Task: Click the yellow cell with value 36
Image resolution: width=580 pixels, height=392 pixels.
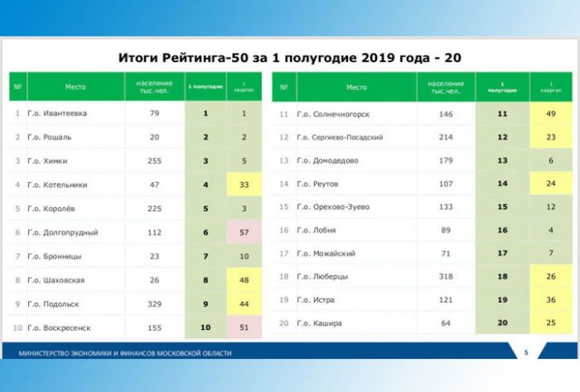Action: pyautogui.click(x=551, y=299)
